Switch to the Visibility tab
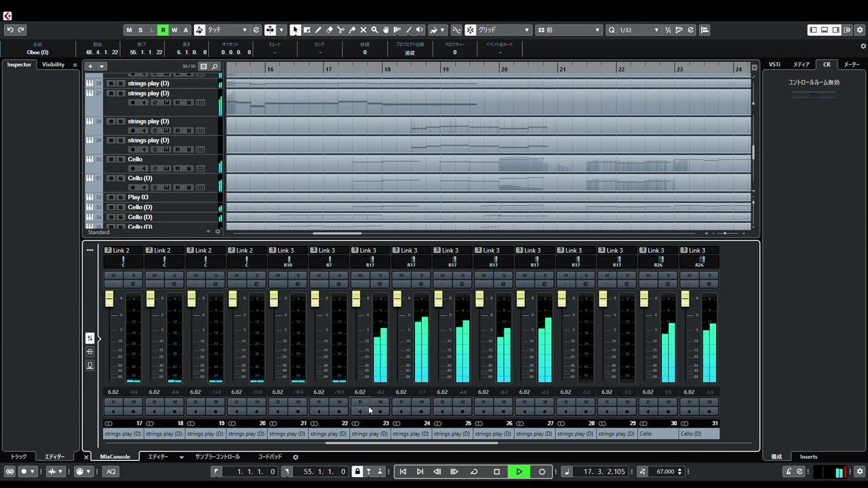Viewport: 868px width, 488px height. pyautogui.click(x=53, y=64)
